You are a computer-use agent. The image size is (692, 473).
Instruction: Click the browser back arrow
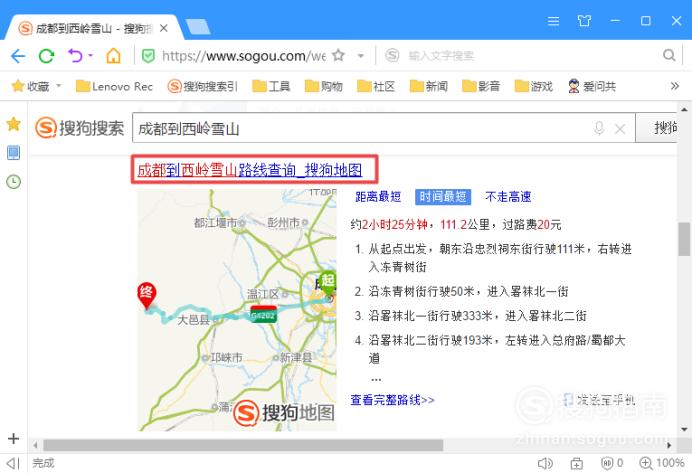pyautogui.click(x=18, y=56)
